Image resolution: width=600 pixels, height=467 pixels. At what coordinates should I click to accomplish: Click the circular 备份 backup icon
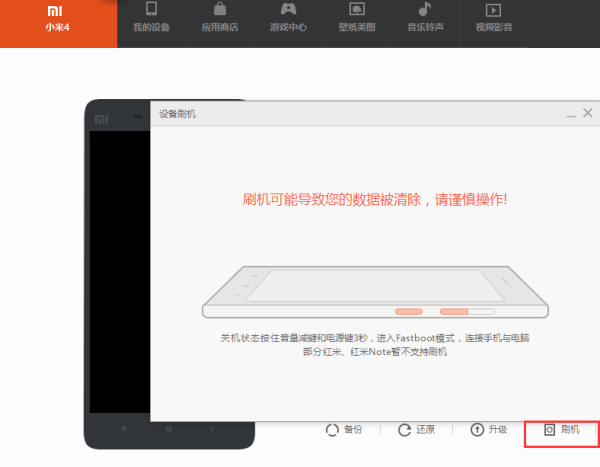pos(332,430)
